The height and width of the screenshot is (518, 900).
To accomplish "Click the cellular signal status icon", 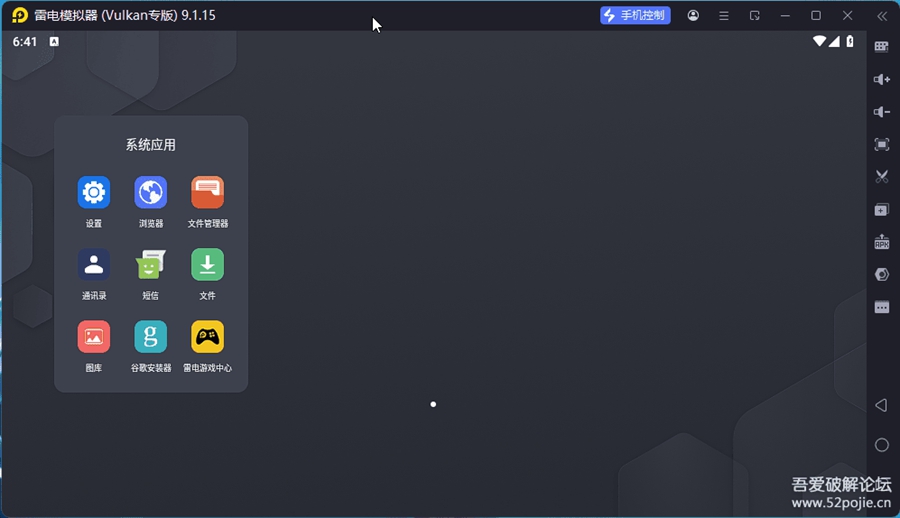I will (834, 41).
